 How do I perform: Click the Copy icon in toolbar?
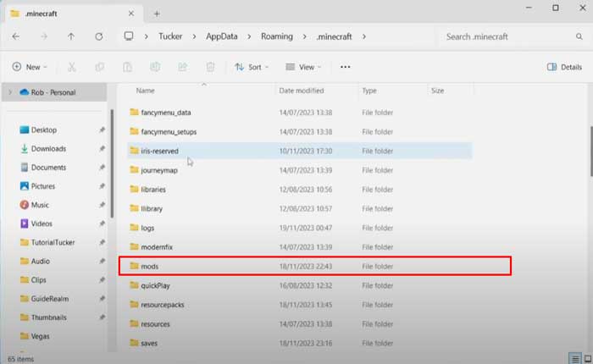pyautogui.click(x=99, y=67)
